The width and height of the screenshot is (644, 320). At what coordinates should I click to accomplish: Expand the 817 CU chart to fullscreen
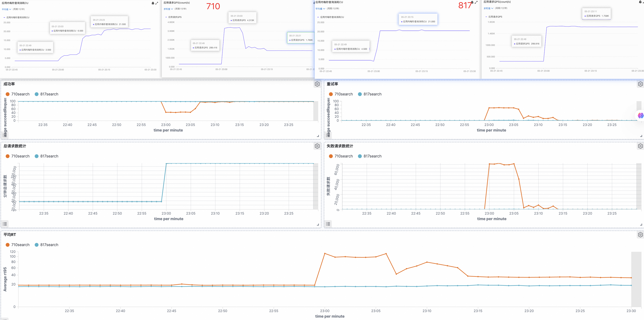476,2
